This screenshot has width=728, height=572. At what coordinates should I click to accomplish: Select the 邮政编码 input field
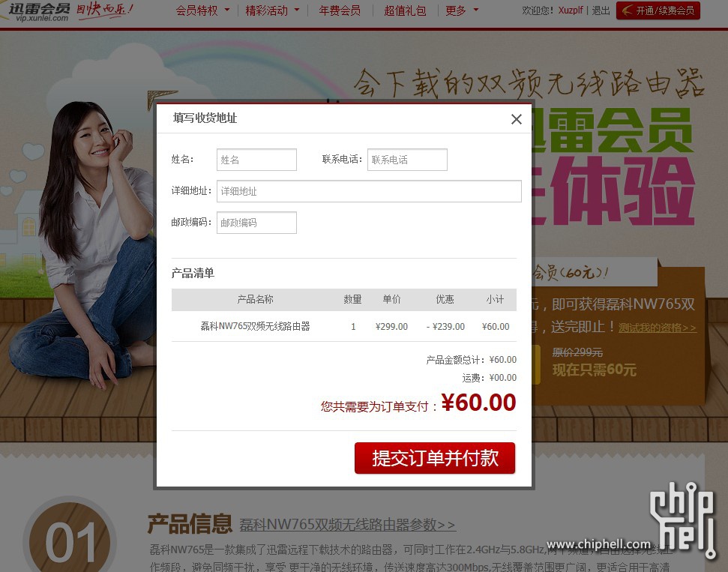click(x=256, y=223)
